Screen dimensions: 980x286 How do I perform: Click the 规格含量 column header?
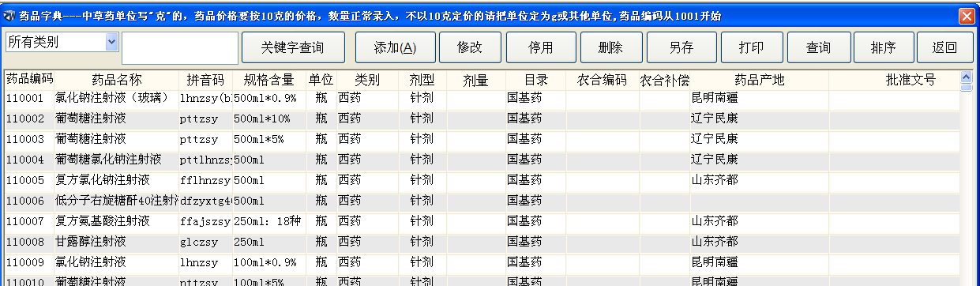pos(269,80)
